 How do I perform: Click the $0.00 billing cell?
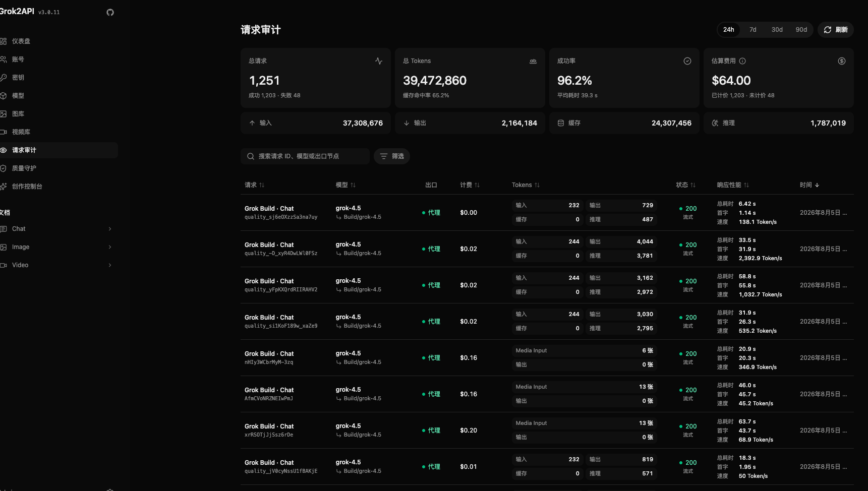[469, 213]
